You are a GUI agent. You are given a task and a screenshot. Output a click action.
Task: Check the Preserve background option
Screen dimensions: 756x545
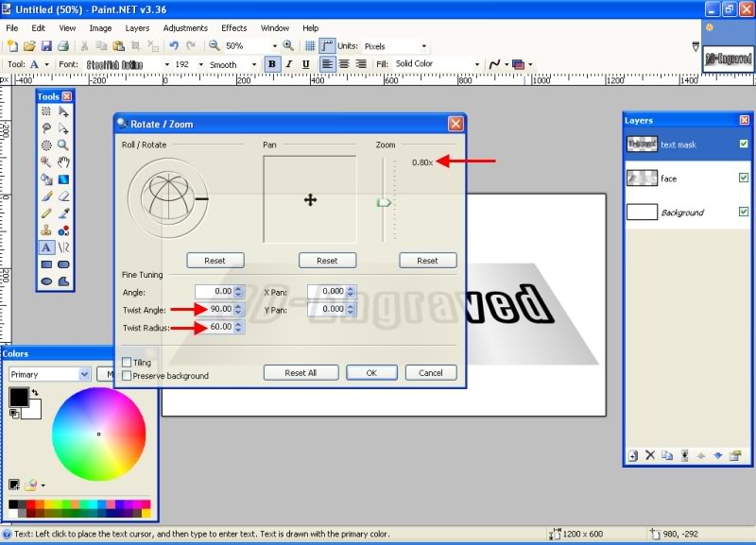click(127, 376)
